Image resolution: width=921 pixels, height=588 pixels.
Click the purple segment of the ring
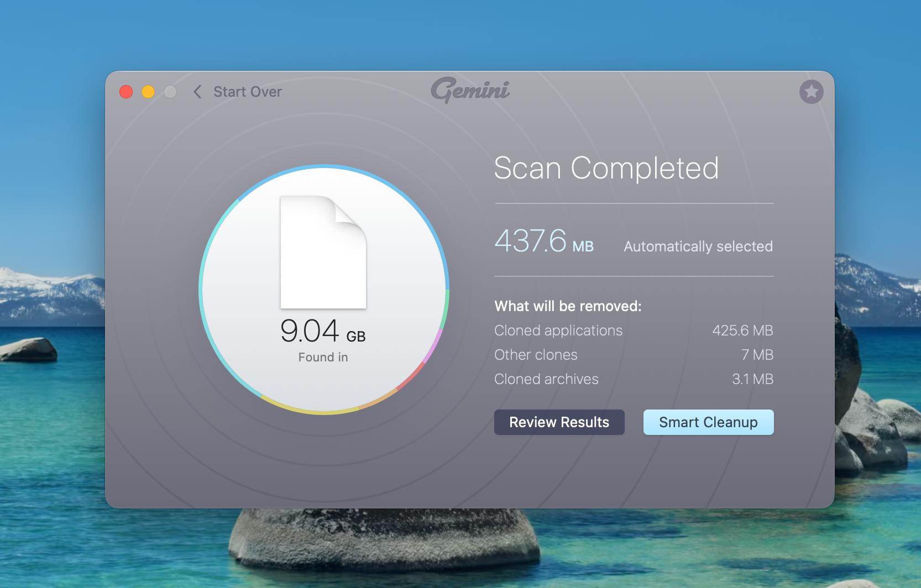[x=436, y=345]
